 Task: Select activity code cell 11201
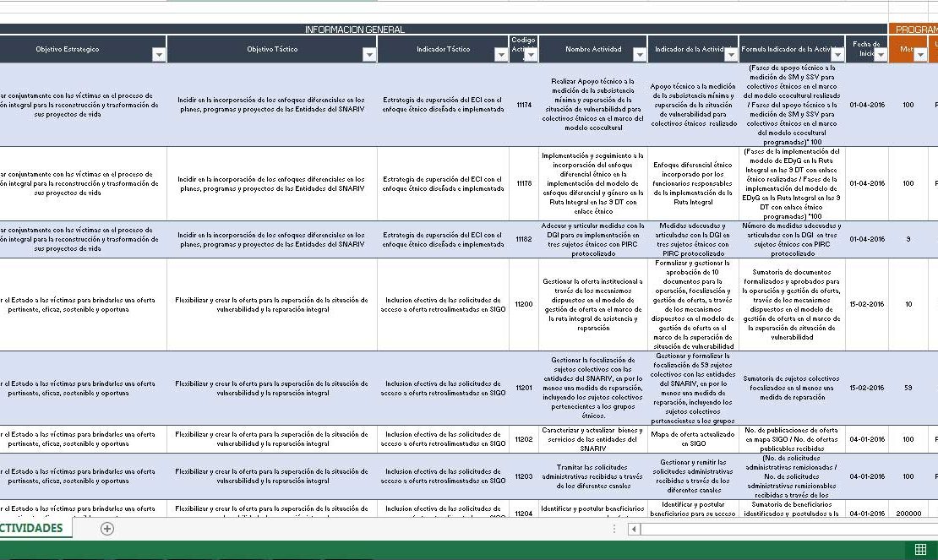click(x=524, y=388)
